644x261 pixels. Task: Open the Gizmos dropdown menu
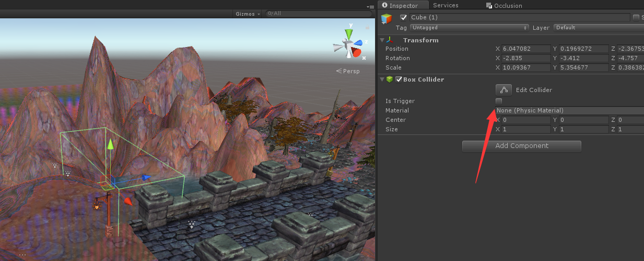pos(248,13)
